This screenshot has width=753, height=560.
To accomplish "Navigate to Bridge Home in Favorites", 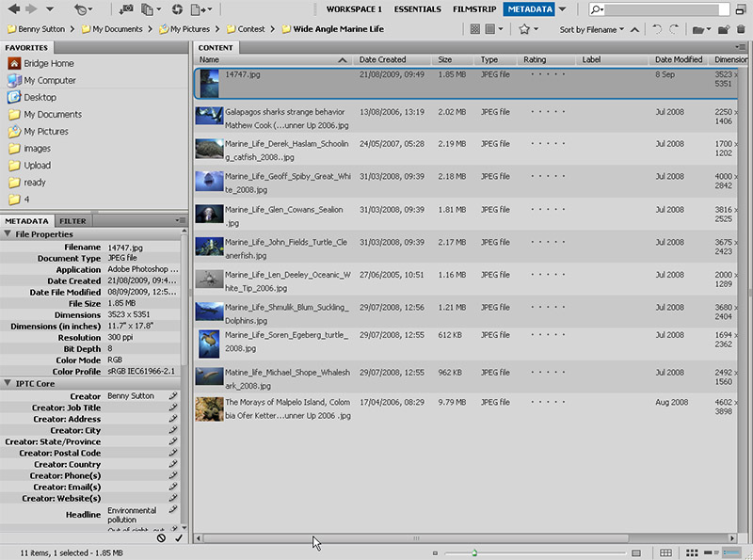I will [49, 63].
